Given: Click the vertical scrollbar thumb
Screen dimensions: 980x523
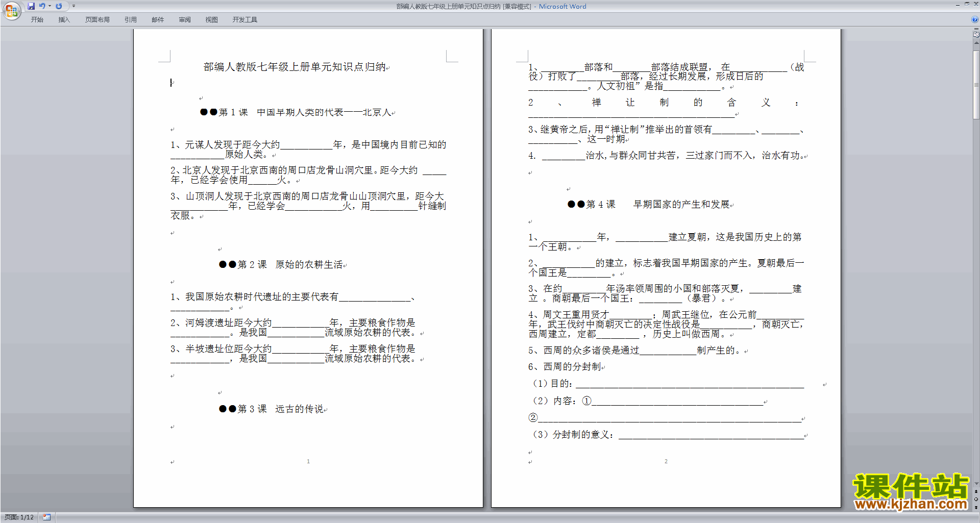Looking at the screenshot, I should [x=976, y=84].
